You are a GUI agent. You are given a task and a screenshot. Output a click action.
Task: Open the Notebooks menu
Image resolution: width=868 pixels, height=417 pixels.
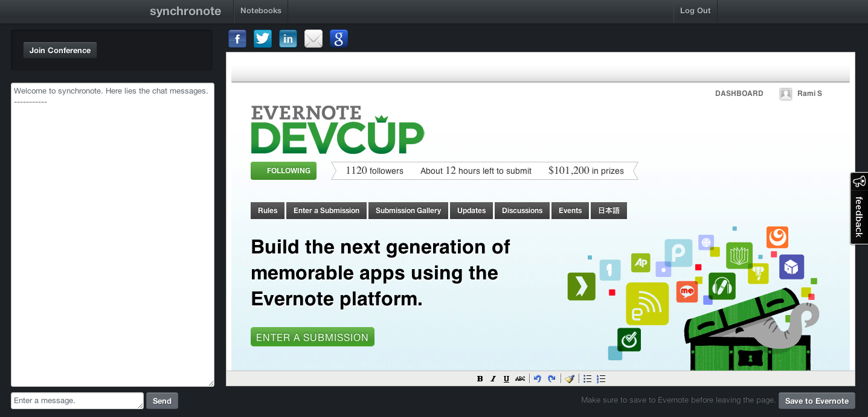pos(261,11)
